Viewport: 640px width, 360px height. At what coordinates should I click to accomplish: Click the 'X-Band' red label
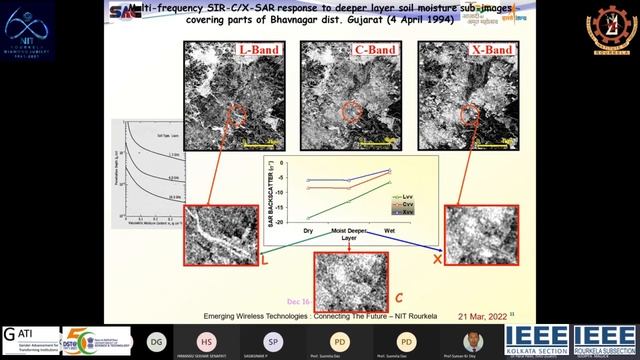492,50
